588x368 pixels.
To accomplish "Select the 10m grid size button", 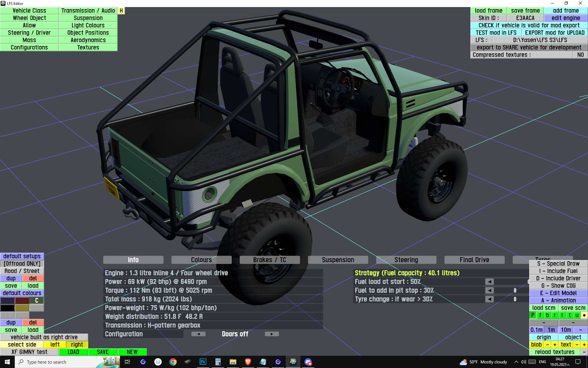I will pyautogui.click(x=566, y=330).
